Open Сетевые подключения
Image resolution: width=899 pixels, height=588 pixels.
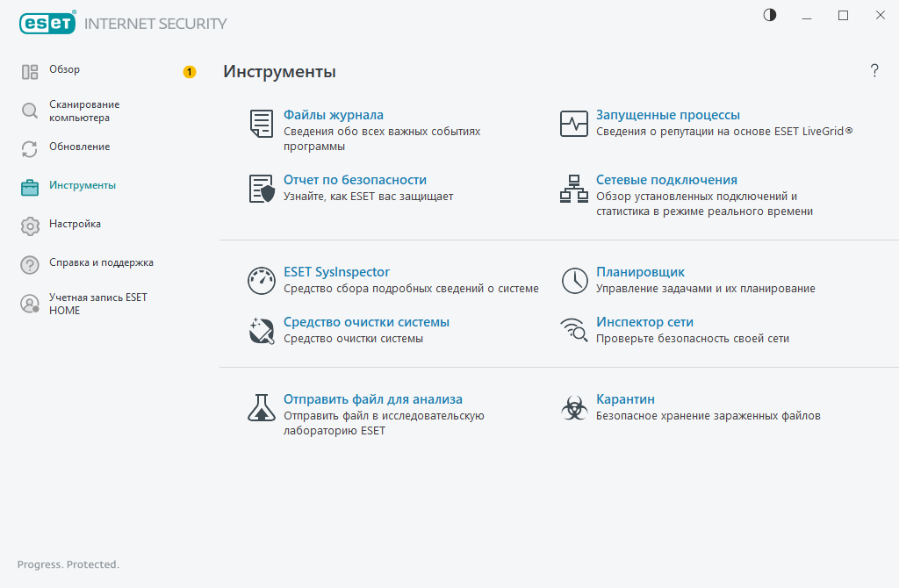click(x=667, y=180)
